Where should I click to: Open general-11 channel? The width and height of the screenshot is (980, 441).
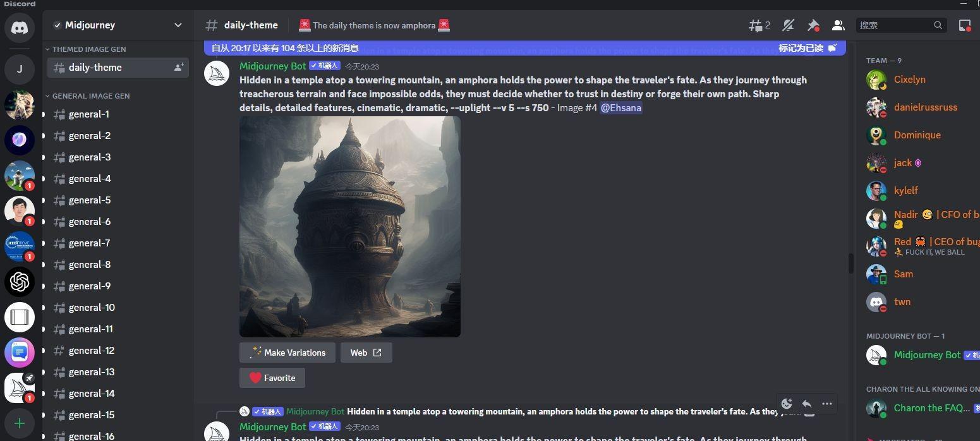click(x=118, y=329)
